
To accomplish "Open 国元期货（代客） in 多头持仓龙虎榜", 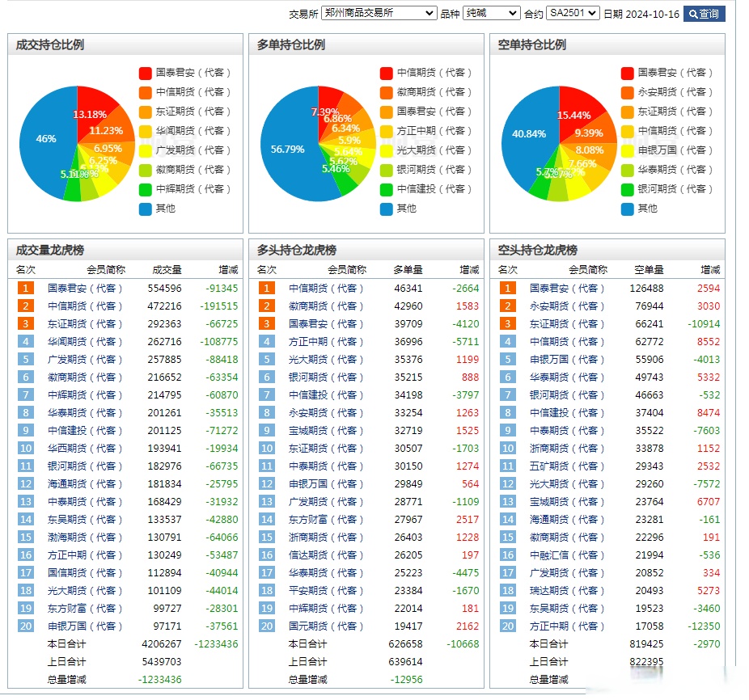I will pos(326,626).
